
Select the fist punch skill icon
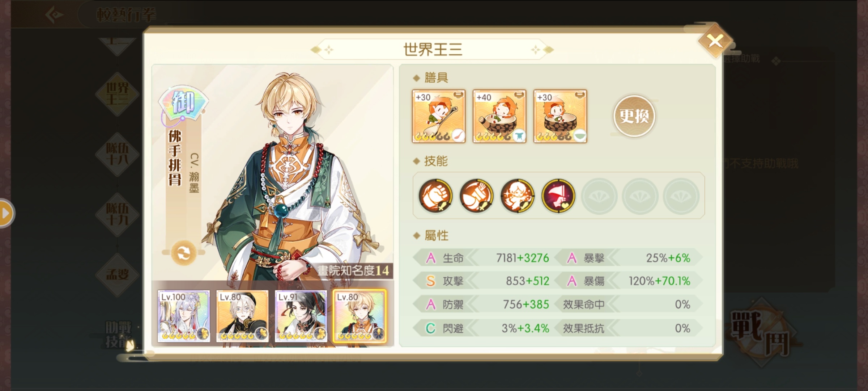pos(435,195)
